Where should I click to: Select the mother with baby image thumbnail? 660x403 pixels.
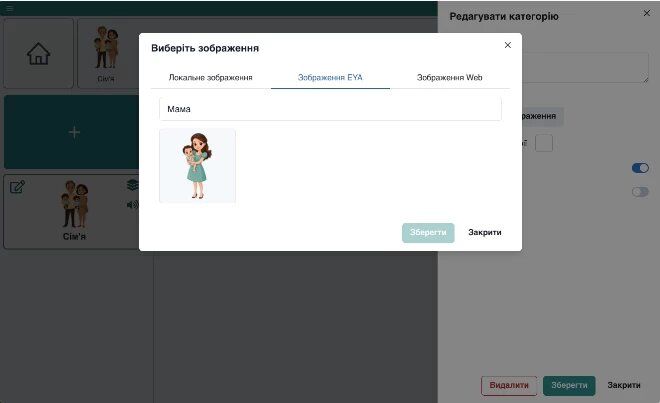click(x=198, y=165)
